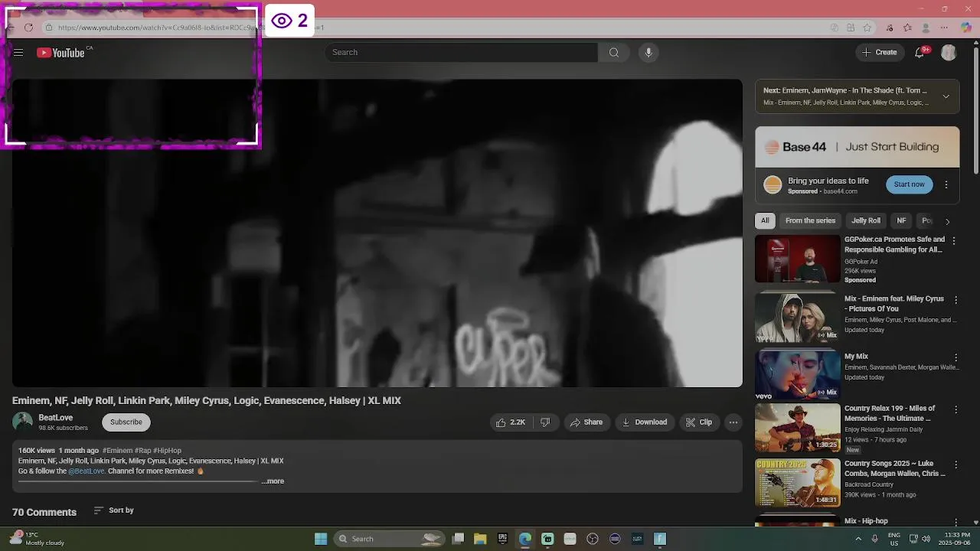Click the Create button
Screen dimensions: 980x551
tap(879, 52)
